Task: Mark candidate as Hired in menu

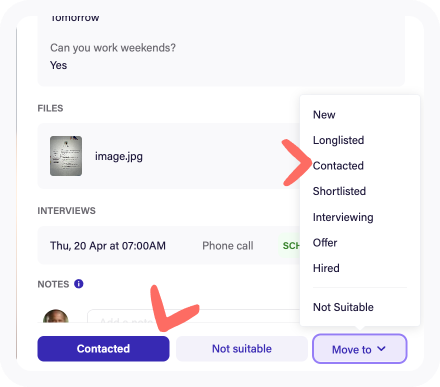Action: [x=326, y=268]
